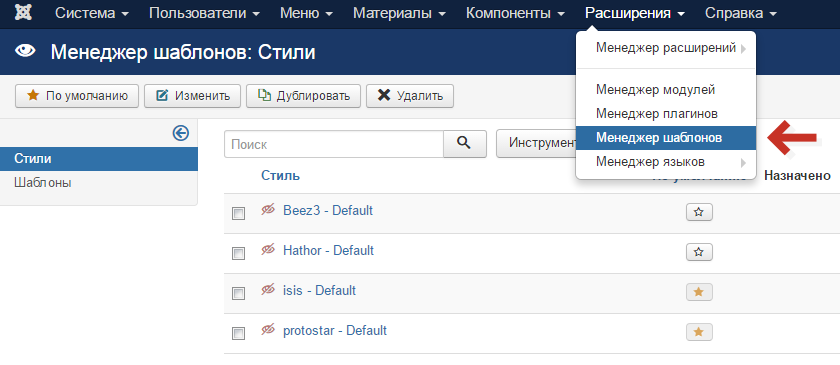This screenshot has width=840, height=365.
Task: Select Менеджер модулей menu entry
Action: coord(666,90)
